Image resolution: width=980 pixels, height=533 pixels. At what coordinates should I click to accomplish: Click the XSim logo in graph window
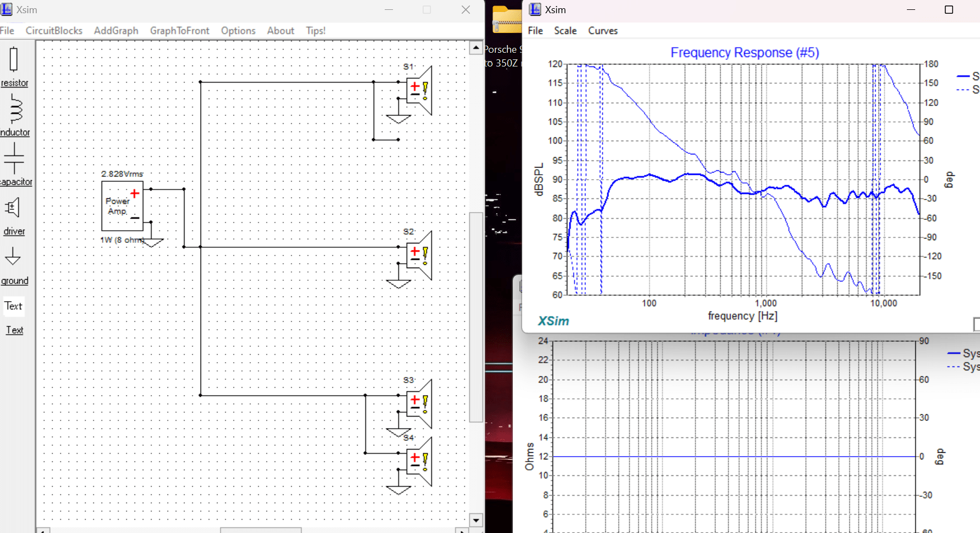click(x=553, y=321)
